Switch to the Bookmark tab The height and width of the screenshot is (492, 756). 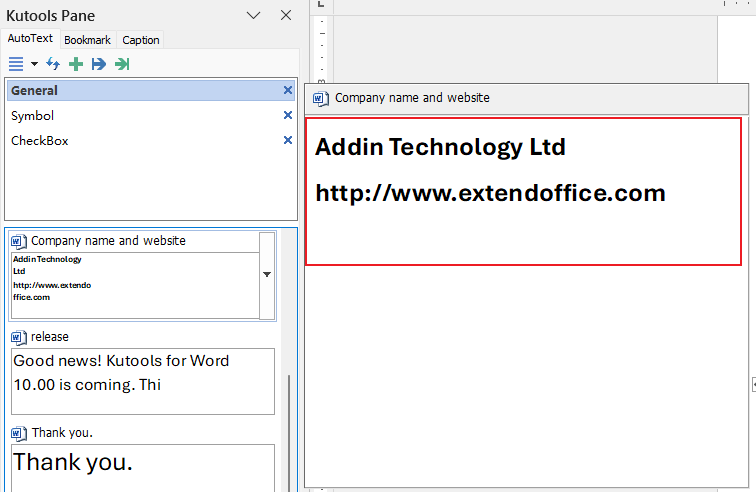[x=87, y=40]
